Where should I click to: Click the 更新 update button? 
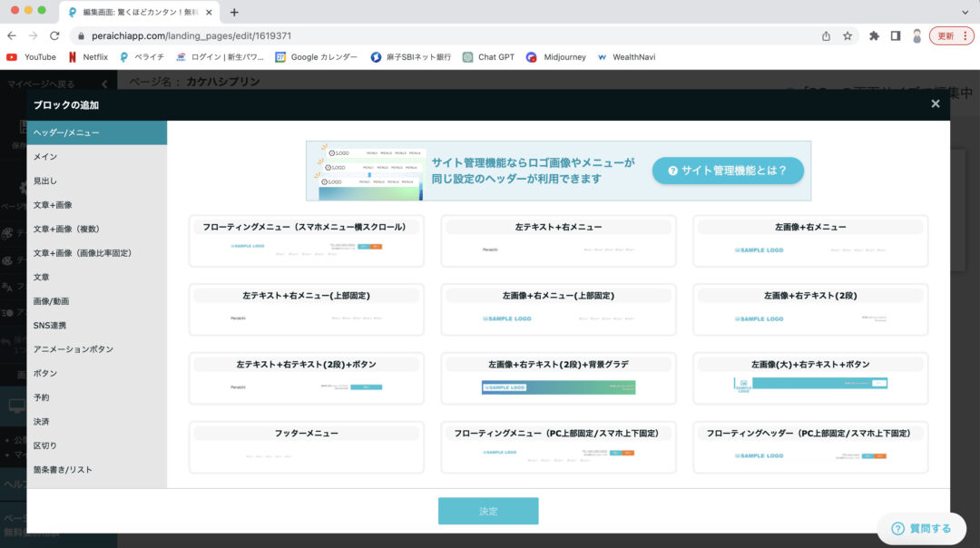[951, 36]
